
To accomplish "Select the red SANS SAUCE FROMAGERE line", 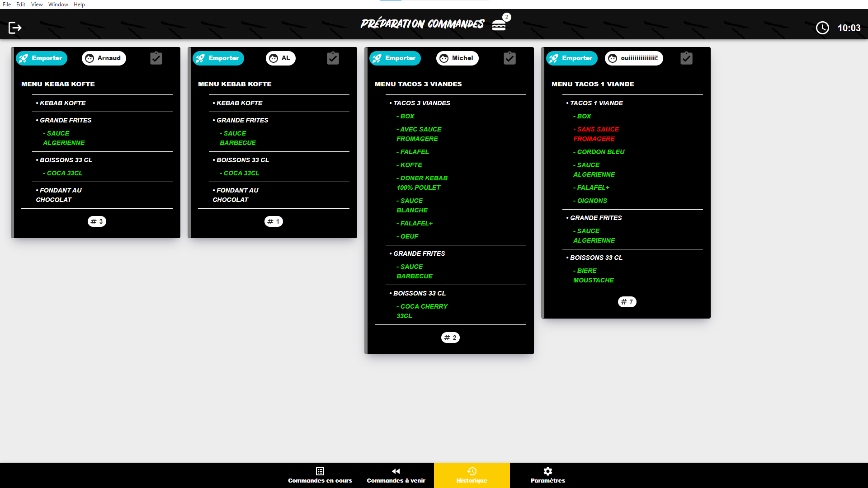I will (596, 134).
